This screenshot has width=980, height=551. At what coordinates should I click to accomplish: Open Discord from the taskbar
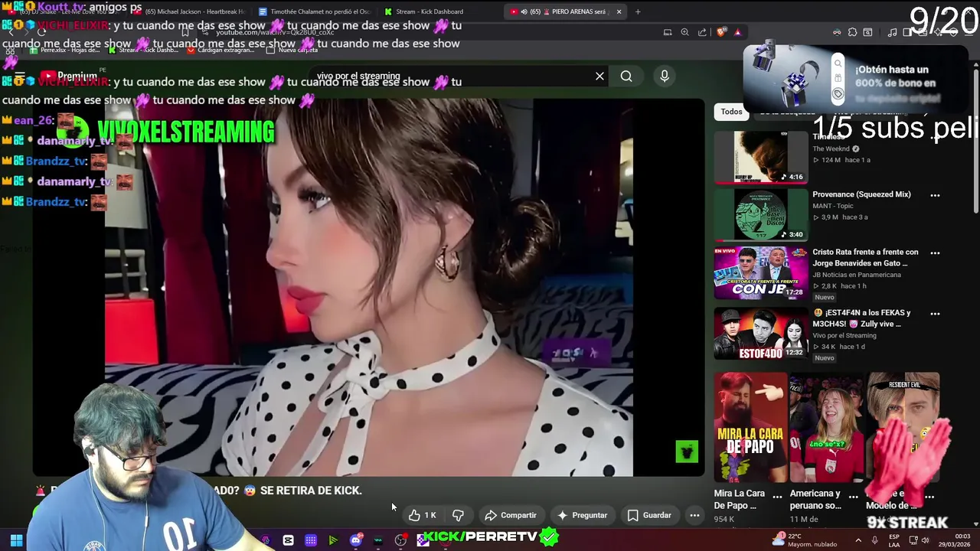point(355,540)
